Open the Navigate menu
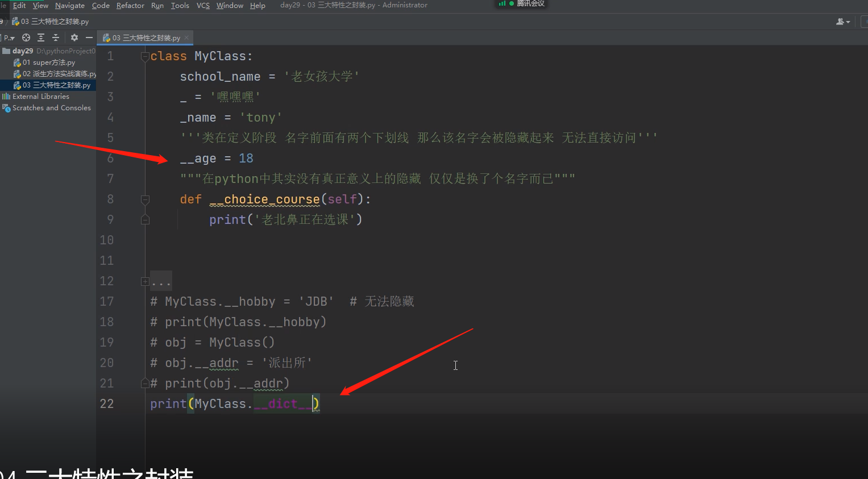 (70, 5)
